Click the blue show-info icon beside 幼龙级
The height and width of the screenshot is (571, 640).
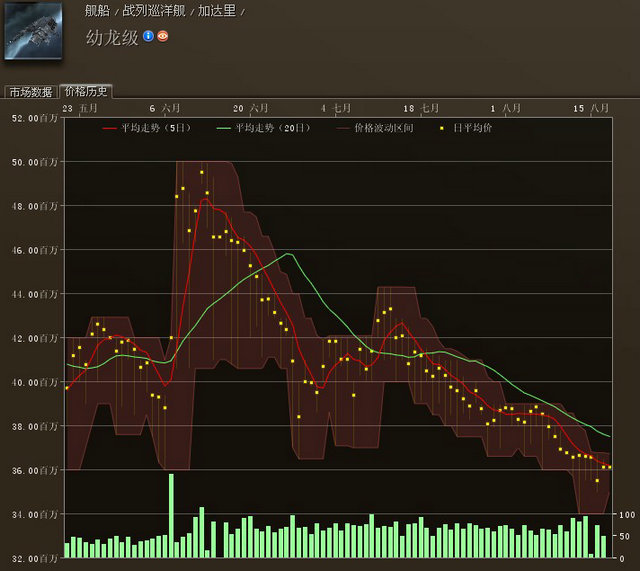point(148,36)
